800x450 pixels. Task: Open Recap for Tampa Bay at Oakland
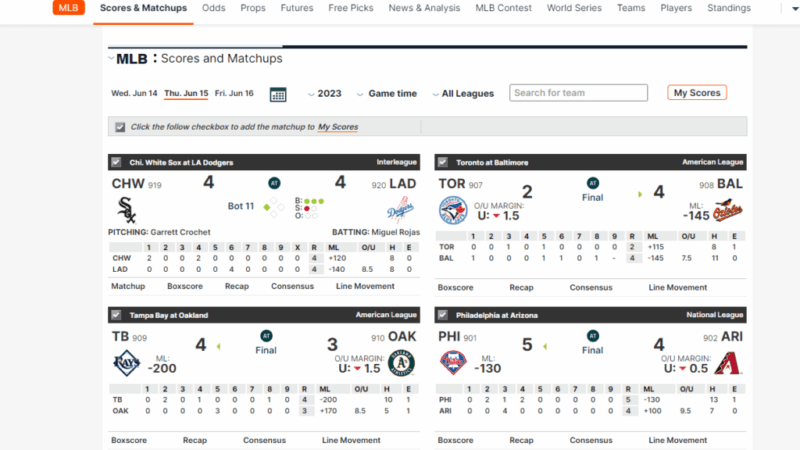coord(195,440)
